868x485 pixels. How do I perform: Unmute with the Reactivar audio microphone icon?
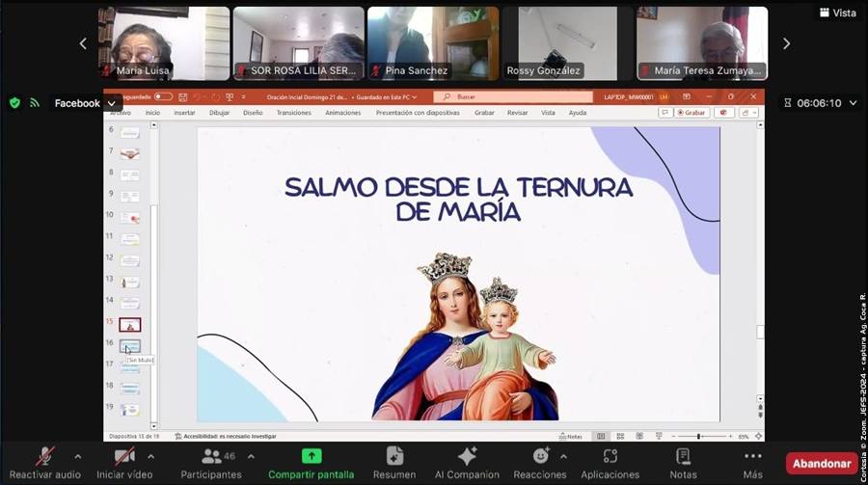pyautogui.click(x=44, y=456)
